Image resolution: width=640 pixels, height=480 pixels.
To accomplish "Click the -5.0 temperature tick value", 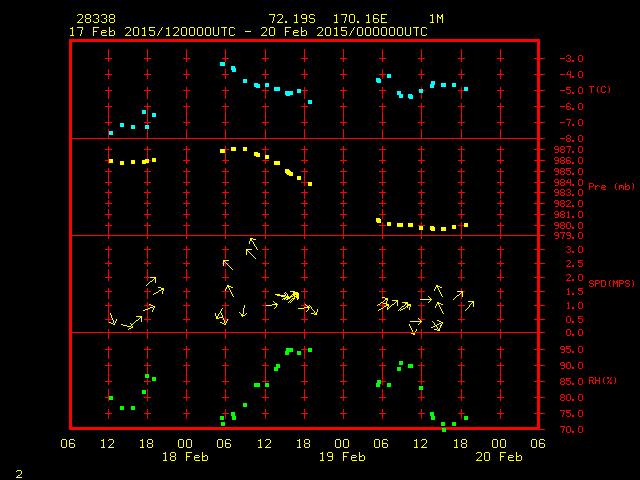I will pos(571,91).
